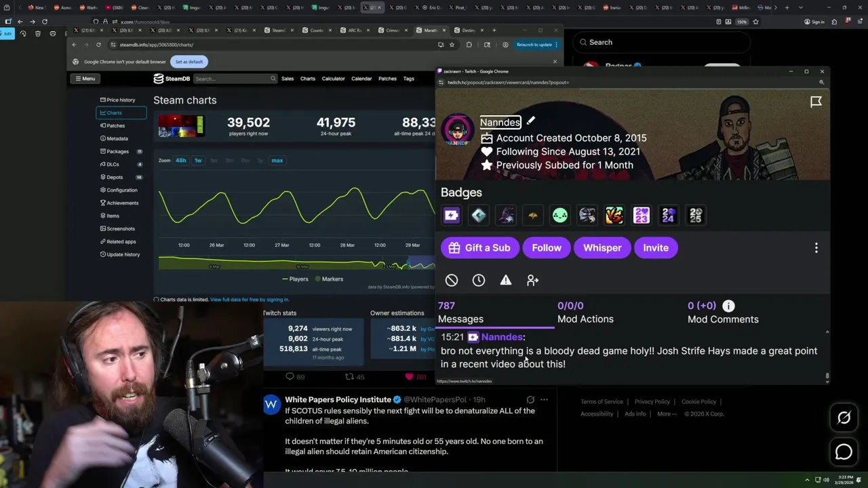Click the Follow button on viewer card
The image size is (868, 488).
[x=547, y=247]
